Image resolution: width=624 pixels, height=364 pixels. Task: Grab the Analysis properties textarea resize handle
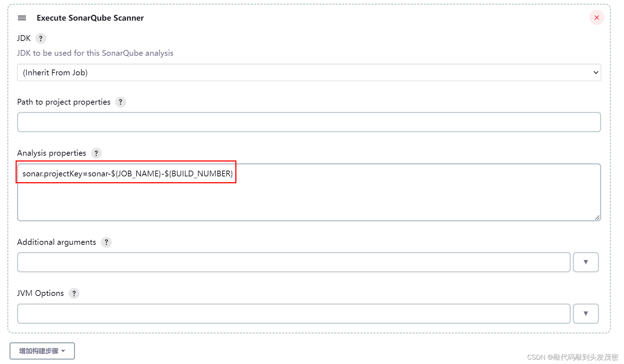click(x=597, y=217)
